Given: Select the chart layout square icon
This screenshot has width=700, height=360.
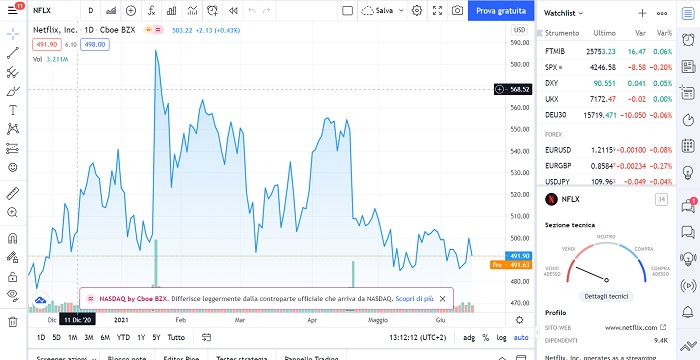Looking at the screenshot, I should (347, 11).
